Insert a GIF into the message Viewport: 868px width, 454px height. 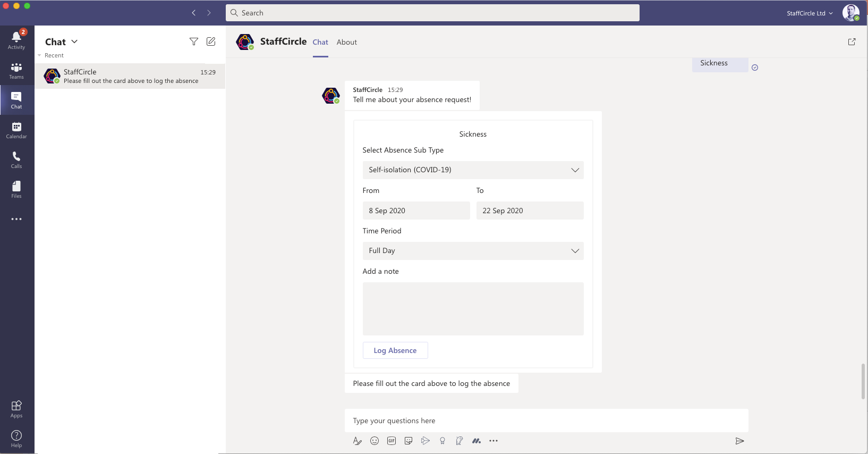[x=392, y=441]
